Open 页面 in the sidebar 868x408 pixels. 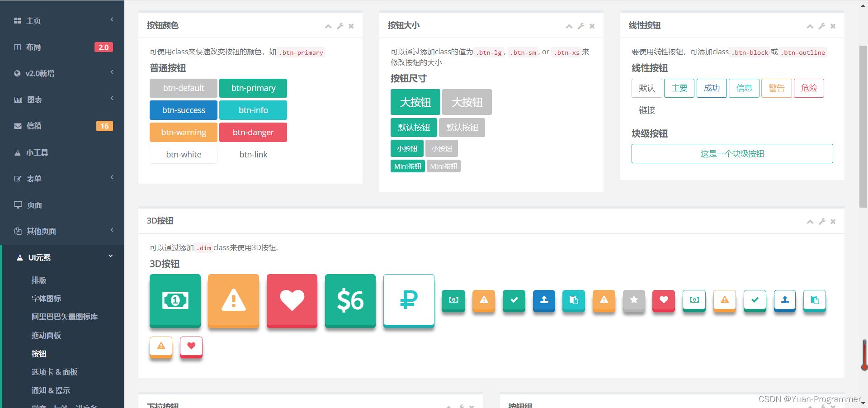[62, 205]
